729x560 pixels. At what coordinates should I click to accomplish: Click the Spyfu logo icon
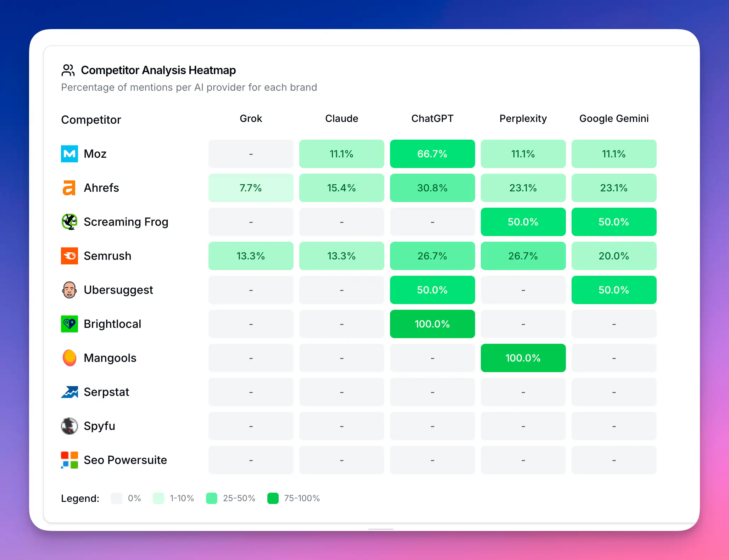point(69,426)
